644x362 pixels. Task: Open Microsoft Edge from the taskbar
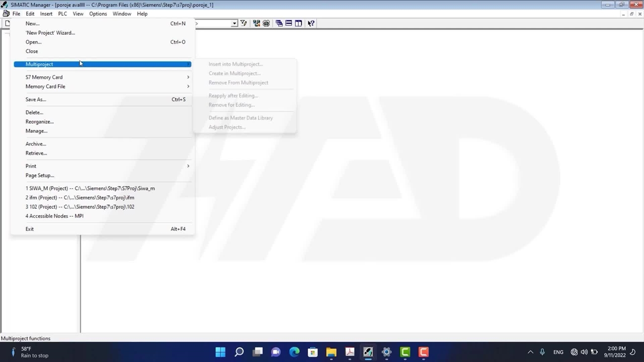click(294, 352)
